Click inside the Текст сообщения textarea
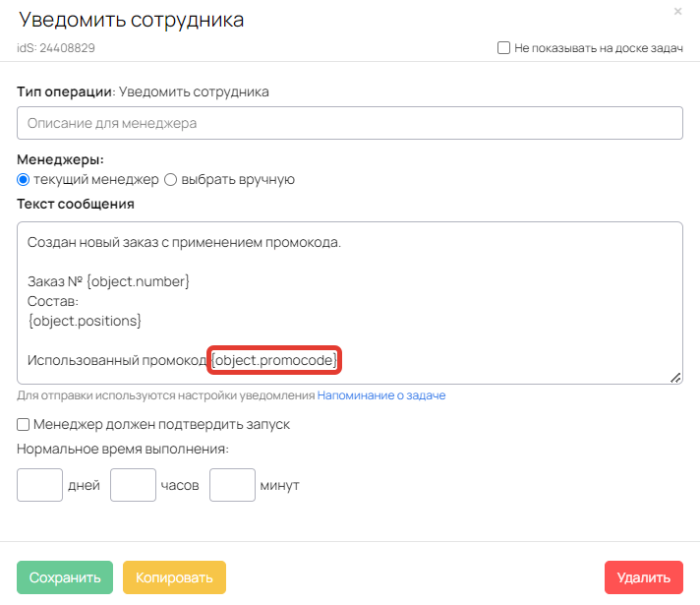The image size is (700, 605). coord(350,303)
